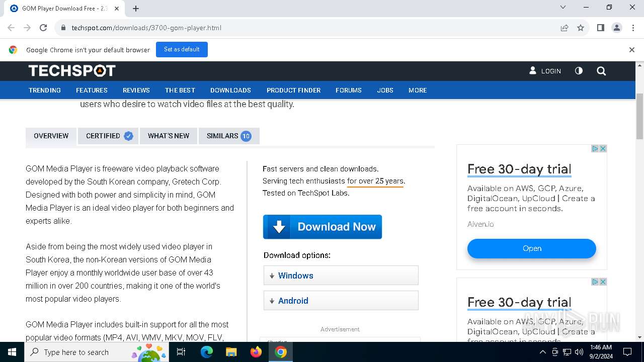Viewport: 644px width, 362px height.
Task: Click the Chrome taskbar icon
Action: tap(281, 352)
